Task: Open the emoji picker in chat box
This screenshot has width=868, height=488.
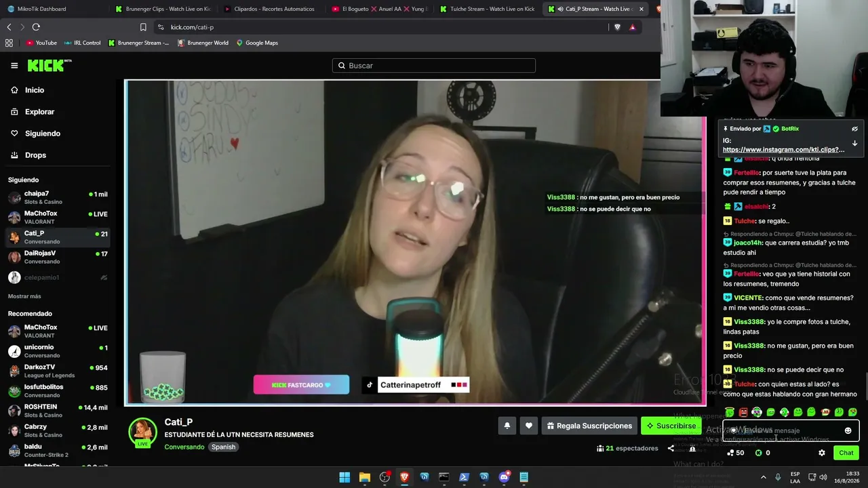Action: (848, 430)
